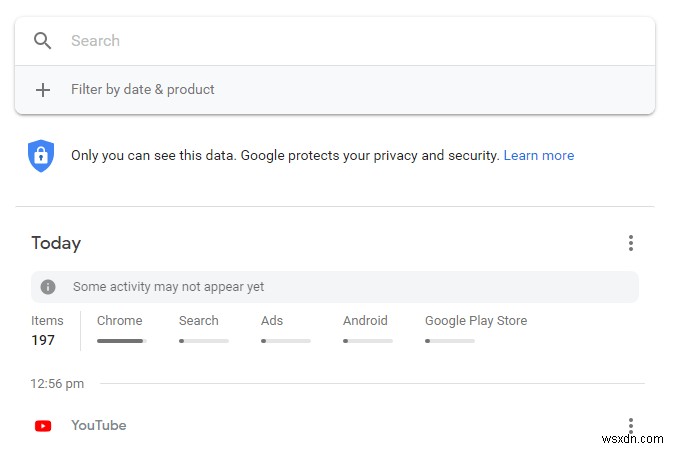Image resolution: width=675 pixels, height=449 pixels.
Task: Click the red YouTube logo icon
Action: click(43, 426)
